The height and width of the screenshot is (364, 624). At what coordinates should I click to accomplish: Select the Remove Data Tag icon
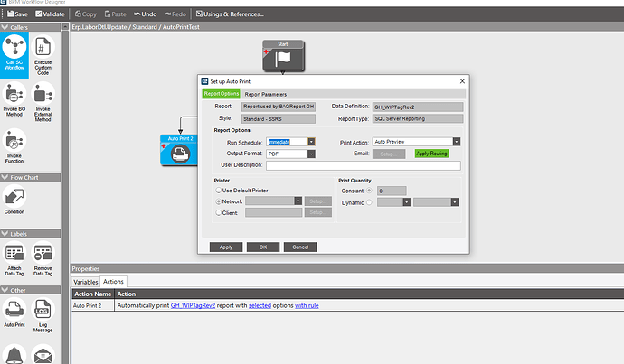click(x=43, y=259)
